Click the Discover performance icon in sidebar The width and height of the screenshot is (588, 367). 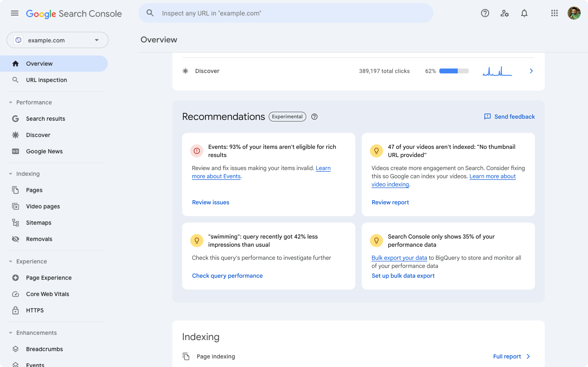(x=16, y=134)
